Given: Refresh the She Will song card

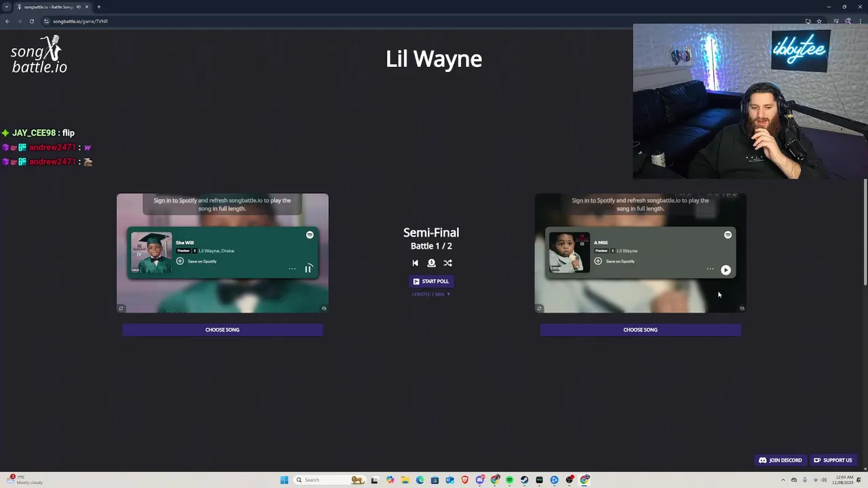Looking at the screenshot, I should [x=121, y=308].
